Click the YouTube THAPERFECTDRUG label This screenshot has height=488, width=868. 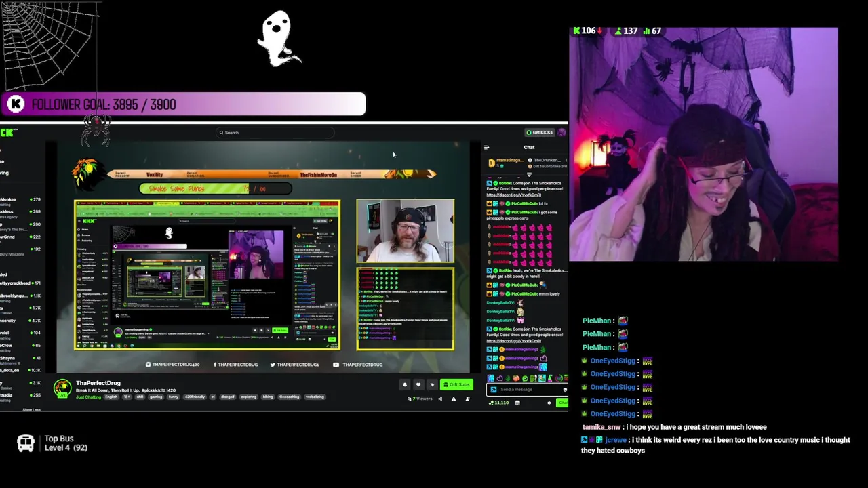coord(359,365)
